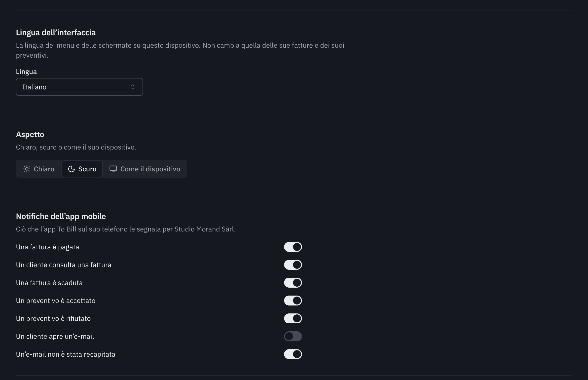The image size is (588, 380).
Task: Select the Scuro appearance option
Action: coord(82,169)
